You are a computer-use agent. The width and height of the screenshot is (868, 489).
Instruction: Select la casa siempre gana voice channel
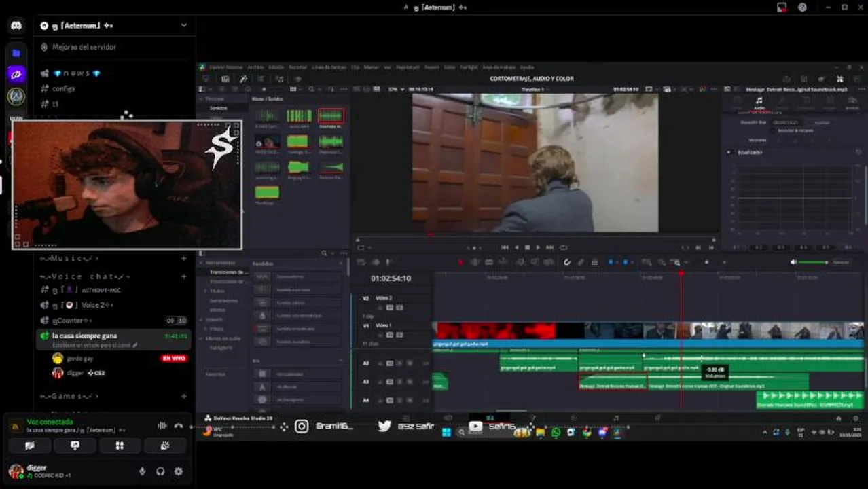113,340
